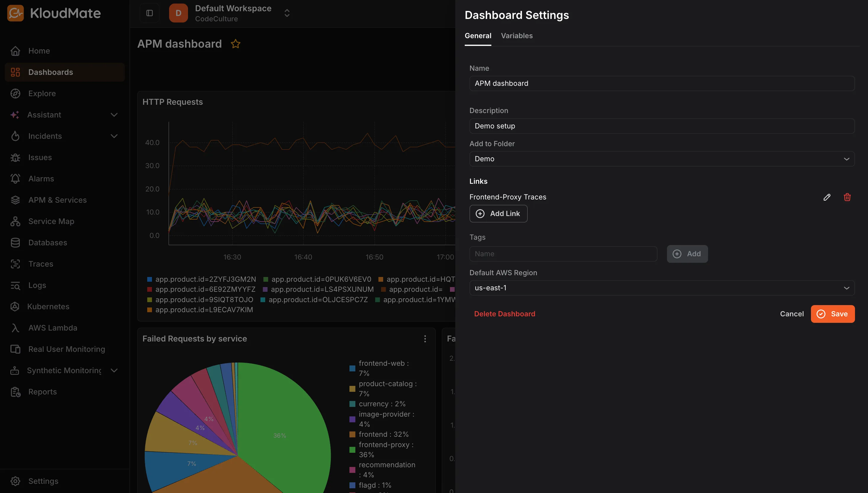Go to Dashboards in sidebar
Viewport: 868px width, 493px height.
[65, 72]
